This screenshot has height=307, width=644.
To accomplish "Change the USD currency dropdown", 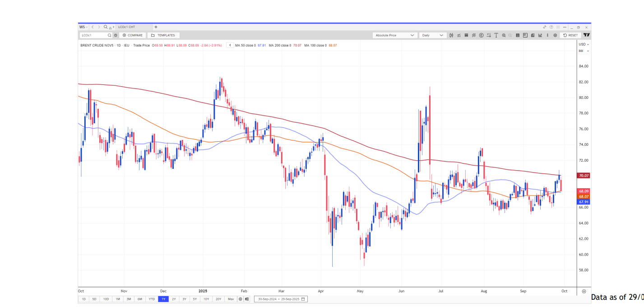I will click(x=584, y=44).
